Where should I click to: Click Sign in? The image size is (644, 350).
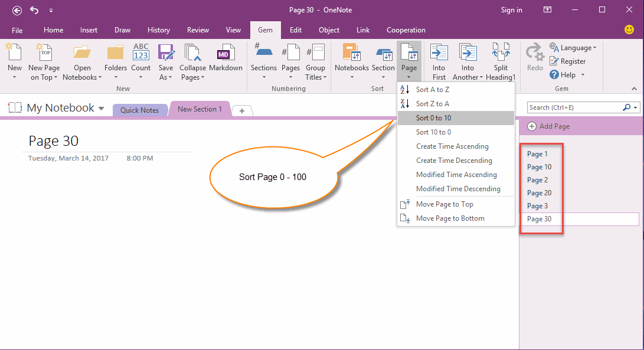coord(511,10)
